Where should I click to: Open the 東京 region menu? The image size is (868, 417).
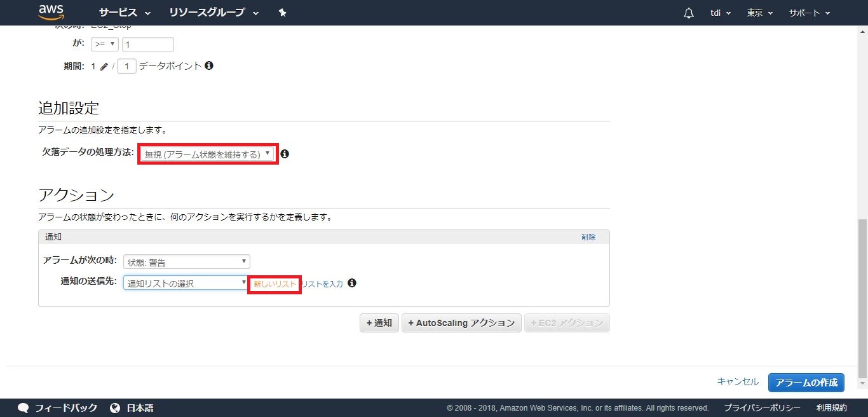[759, 13]
